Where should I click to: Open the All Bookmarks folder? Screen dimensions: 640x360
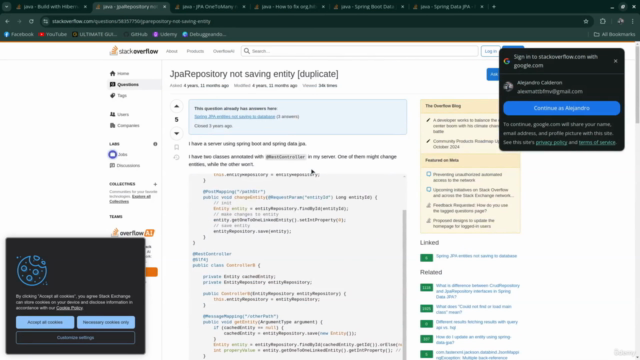tap(614, 34)
